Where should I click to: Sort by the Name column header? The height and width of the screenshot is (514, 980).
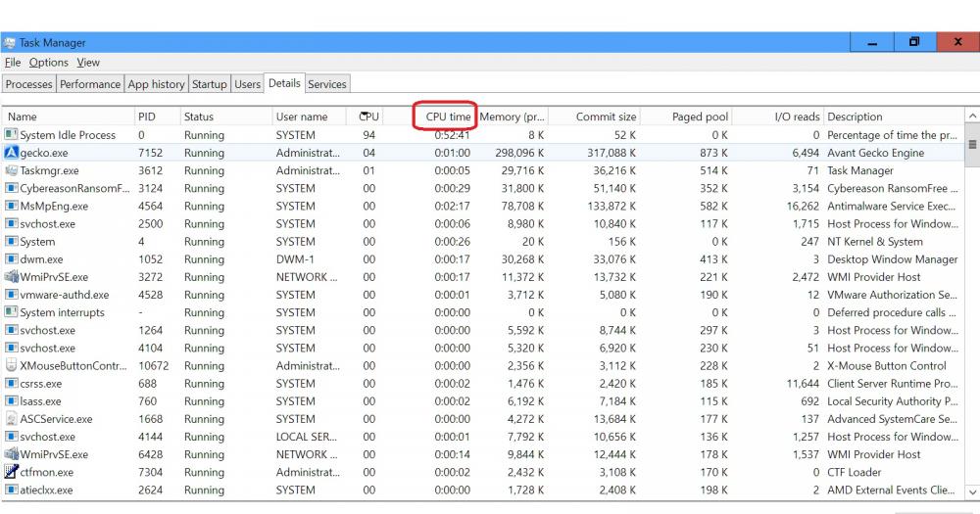(68, 117)
